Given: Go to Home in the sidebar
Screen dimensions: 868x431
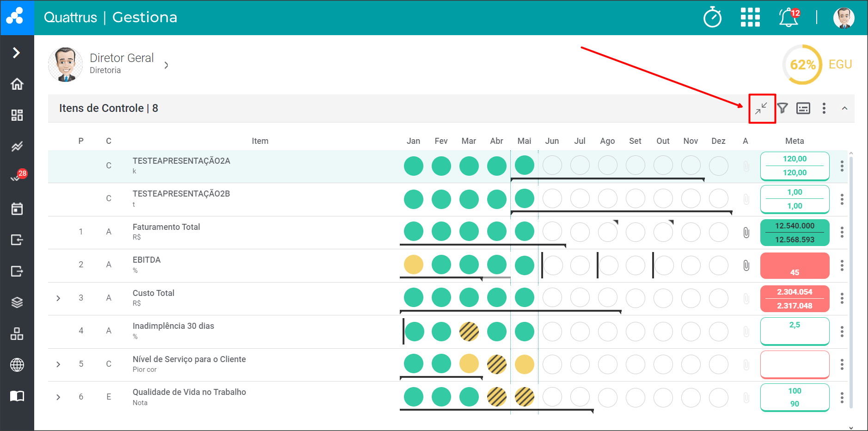Looking at the screenshot, I should click(x=17, y=84).
